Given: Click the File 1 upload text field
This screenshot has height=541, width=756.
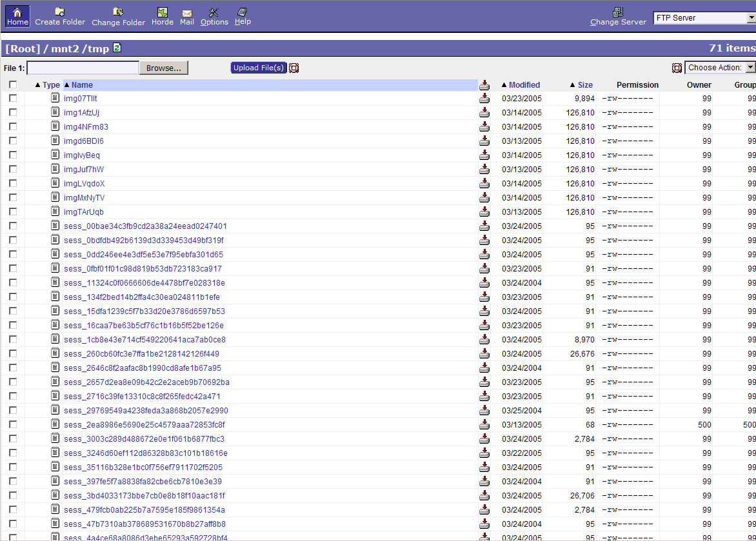Looking at the screenshot, I should 83,68.
